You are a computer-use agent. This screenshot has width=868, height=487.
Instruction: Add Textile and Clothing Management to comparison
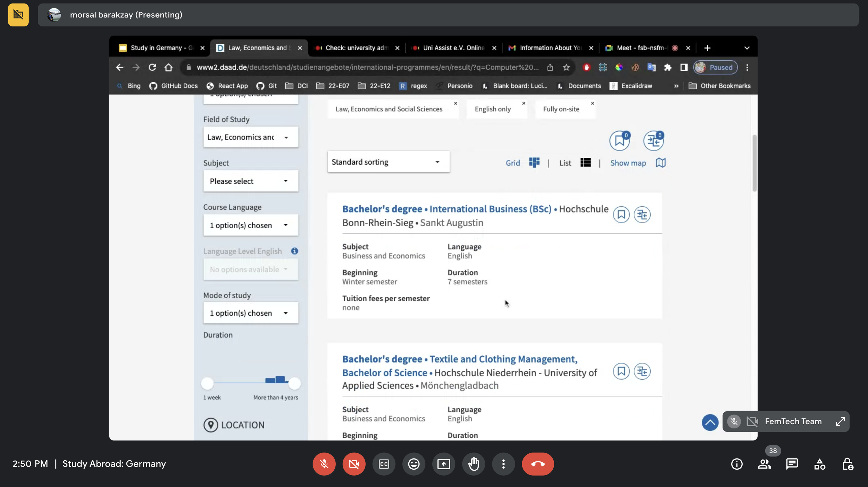coord(642,371)
